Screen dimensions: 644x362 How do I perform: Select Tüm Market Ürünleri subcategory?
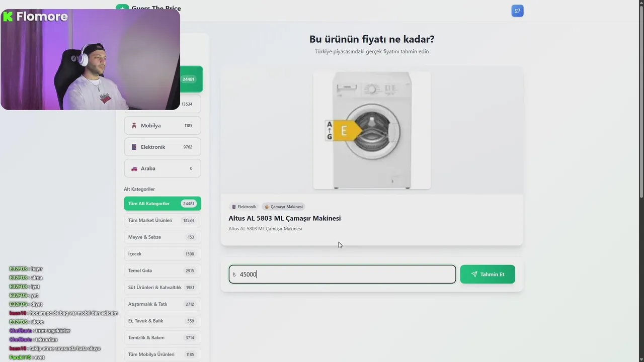pyautogui.click(x=163, y=220)
